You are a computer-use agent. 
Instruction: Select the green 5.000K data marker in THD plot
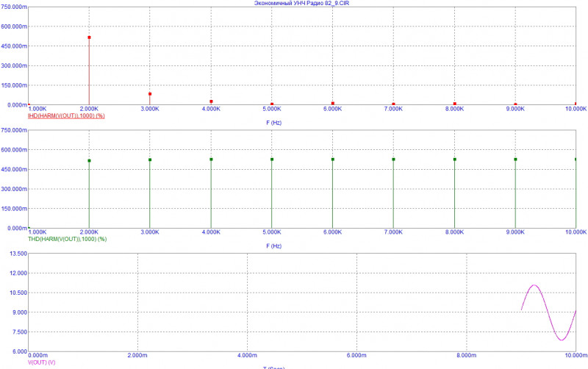pyautogui.click(x=272, y=160)
